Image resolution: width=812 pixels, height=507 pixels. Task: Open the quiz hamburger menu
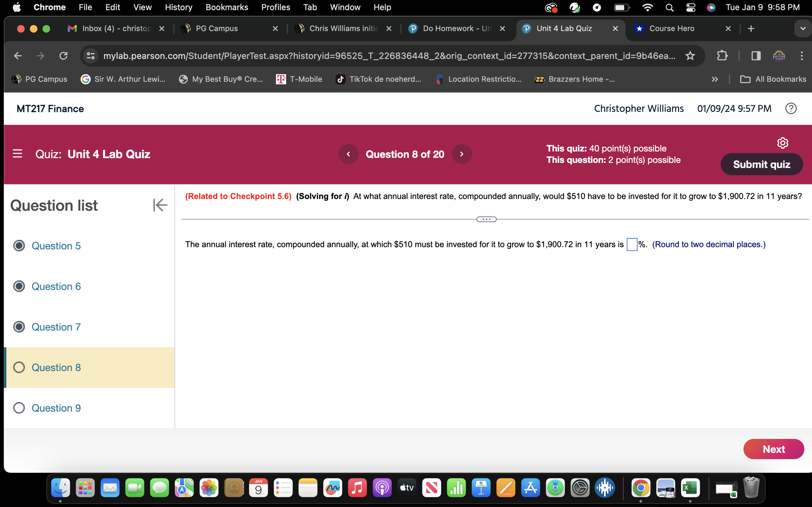pyautogui.click(x=17, y=154)
